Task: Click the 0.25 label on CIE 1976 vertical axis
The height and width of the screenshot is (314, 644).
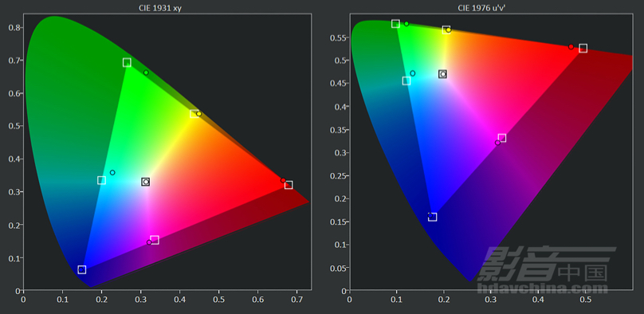Action: click(x=338, y=176)
